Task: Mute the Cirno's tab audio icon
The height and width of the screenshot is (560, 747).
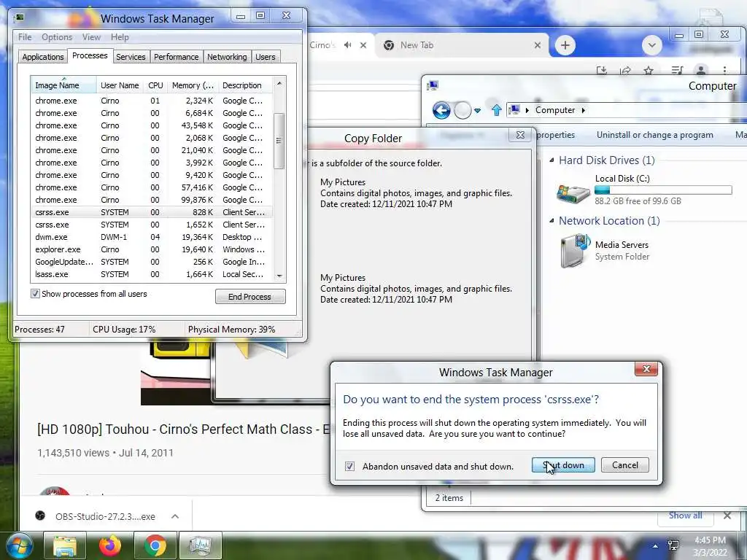Action: click(348, 45)
